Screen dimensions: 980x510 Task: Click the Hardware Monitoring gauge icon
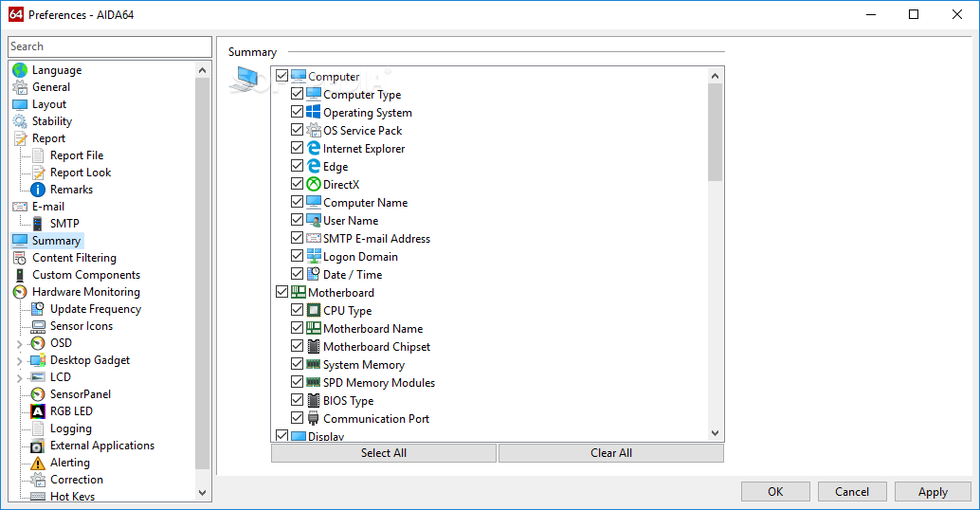20,292
